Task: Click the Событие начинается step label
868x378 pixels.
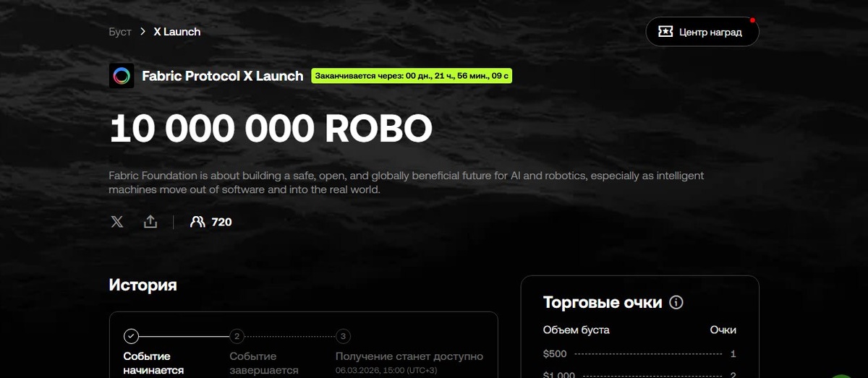Action: click(x=153, y=364)
